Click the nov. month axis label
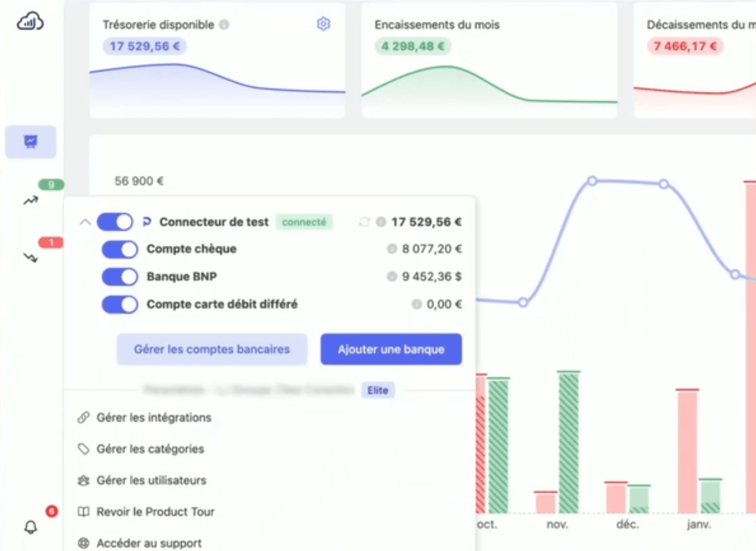Viewport: 756px width, 551px height. 557,524
